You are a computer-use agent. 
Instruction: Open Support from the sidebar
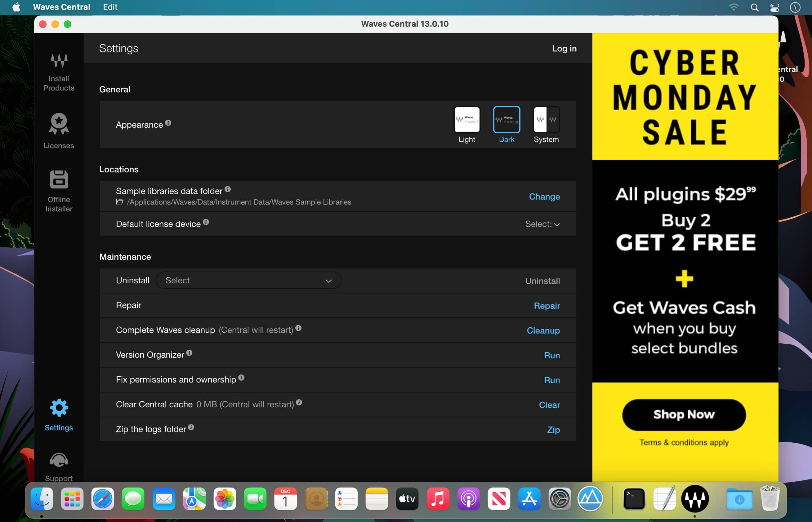tap(59, 467)
